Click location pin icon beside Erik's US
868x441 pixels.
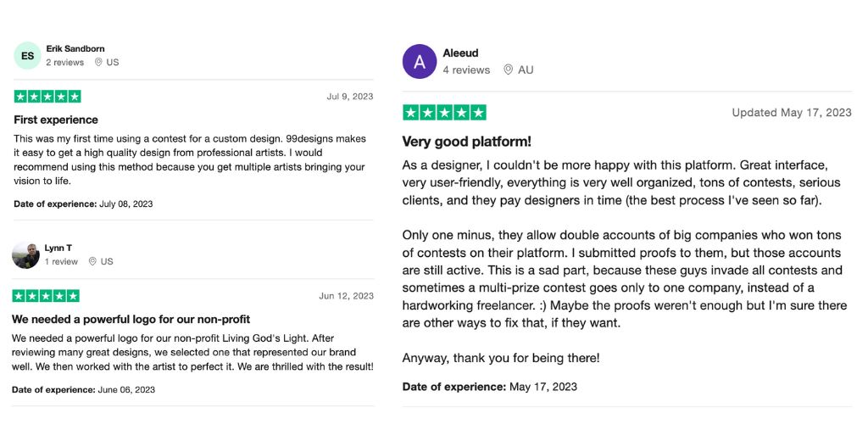tap(98, 63)
